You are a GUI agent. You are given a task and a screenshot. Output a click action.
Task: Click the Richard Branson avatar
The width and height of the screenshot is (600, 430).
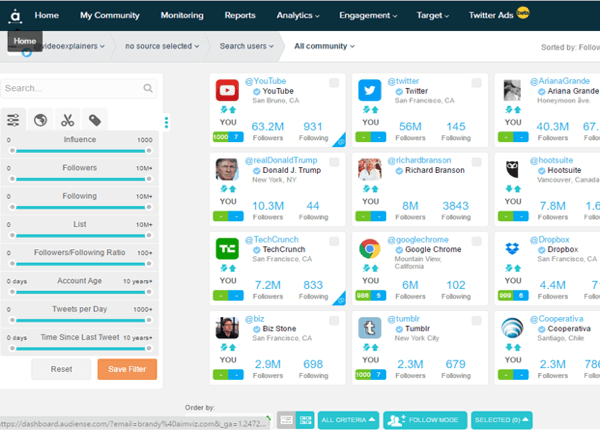[x=370, y=169]
